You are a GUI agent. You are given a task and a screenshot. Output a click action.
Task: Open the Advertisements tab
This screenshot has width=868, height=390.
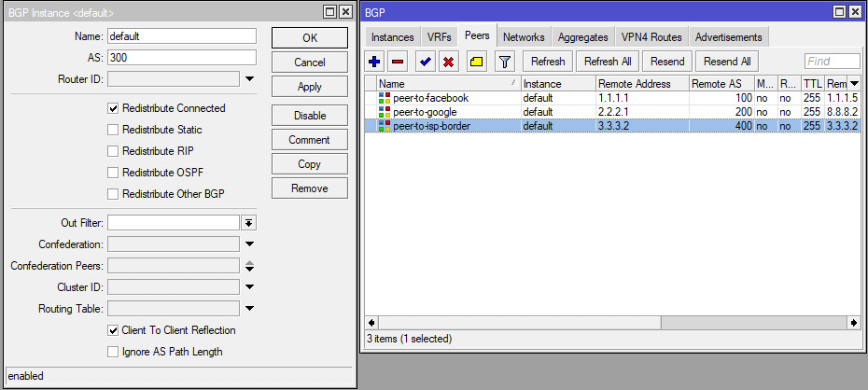point(727,37)
